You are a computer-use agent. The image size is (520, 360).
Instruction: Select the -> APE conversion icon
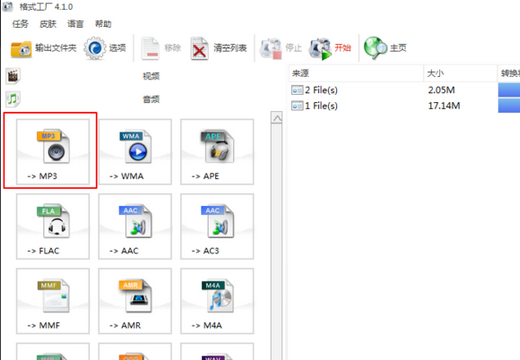pos(217,152)
